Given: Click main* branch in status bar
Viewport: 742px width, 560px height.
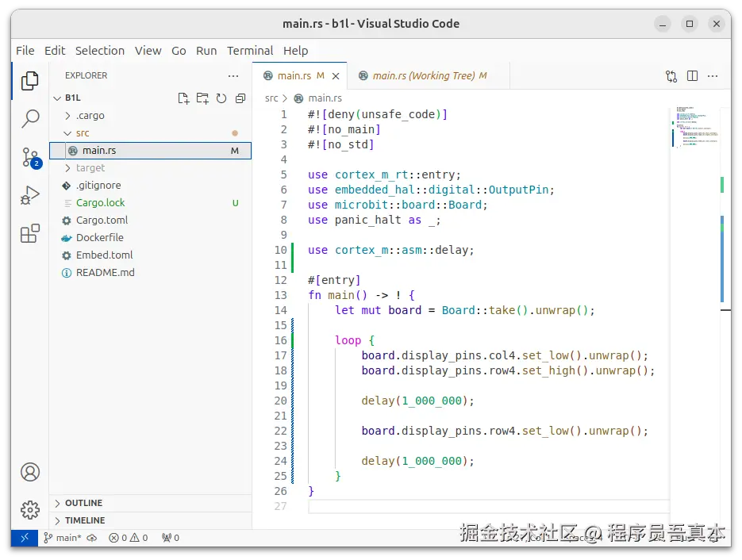Looking at the screenshot, I should [x=63, y=538].
